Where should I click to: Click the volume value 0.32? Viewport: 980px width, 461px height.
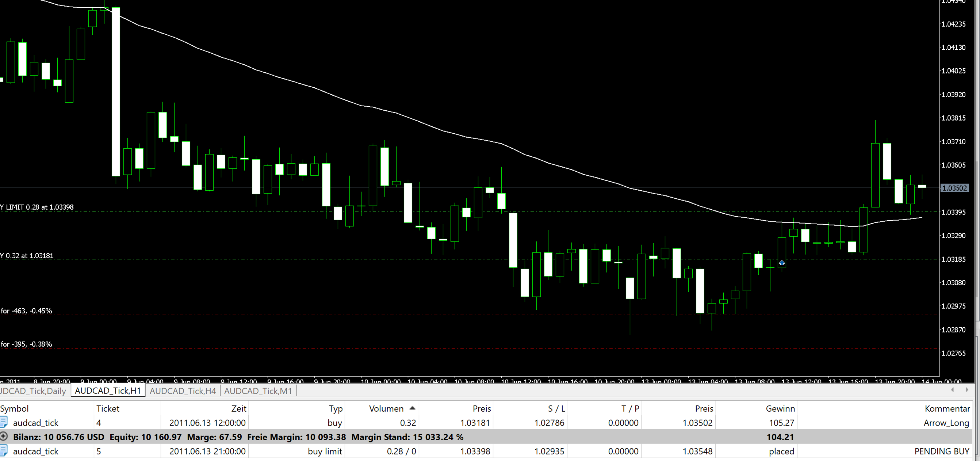408,423
